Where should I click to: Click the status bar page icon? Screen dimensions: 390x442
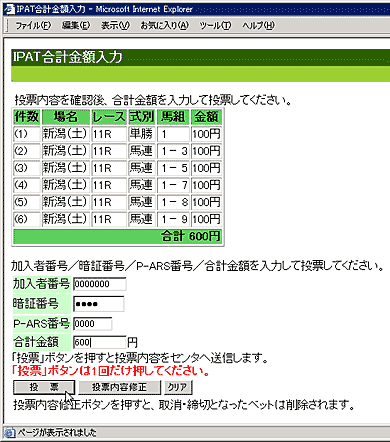point(10,433)
